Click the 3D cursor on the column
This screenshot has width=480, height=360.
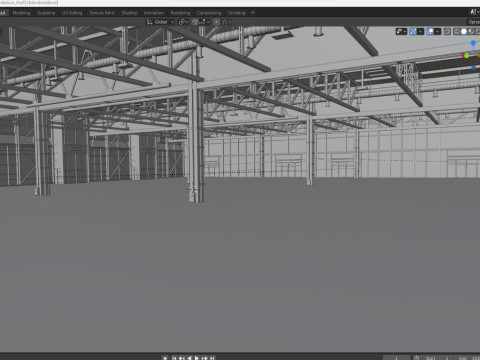pyautogui.click(x=192, y=190)
